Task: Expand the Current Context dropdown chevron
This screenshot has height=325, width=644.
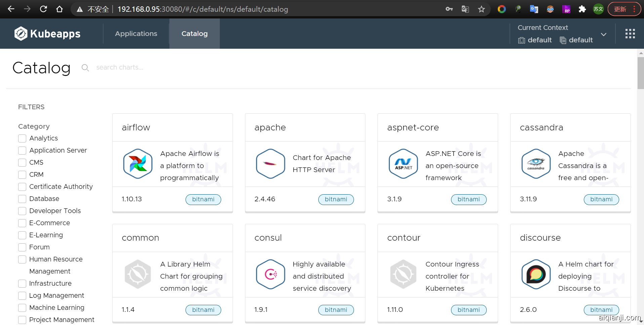Action: coord(604,34)
